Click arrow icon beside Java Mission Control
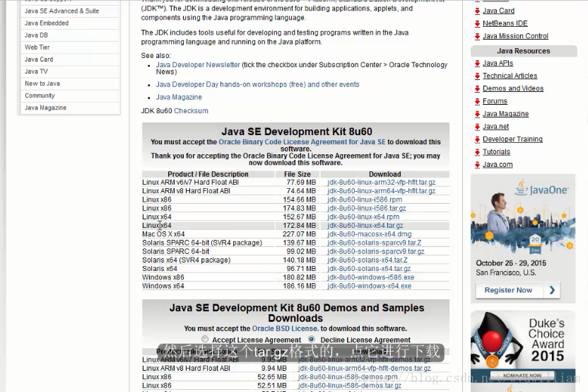The image size is (588, 392). point(477,36)
